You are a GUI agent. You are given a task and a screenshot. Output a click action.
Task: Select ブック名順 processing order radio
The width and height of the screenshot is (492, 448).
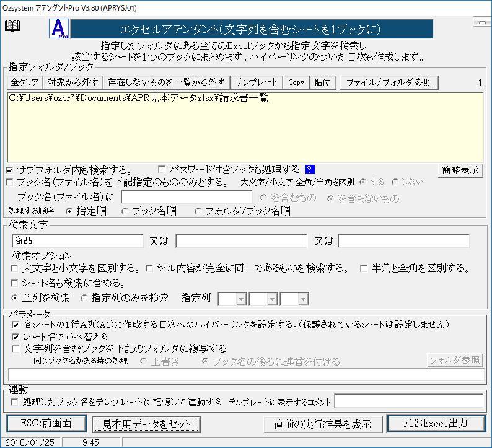[x=125, y=211]
